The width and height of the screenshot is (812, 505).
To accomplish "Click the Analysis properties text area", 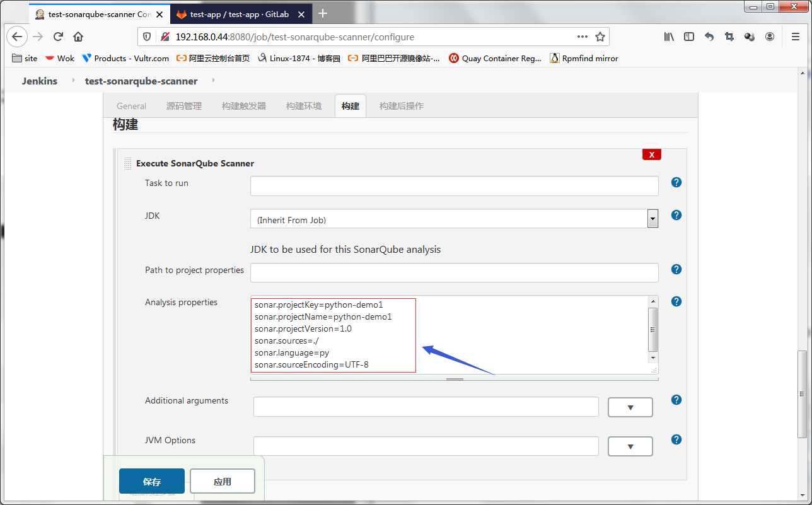I will tap(449, 335).
